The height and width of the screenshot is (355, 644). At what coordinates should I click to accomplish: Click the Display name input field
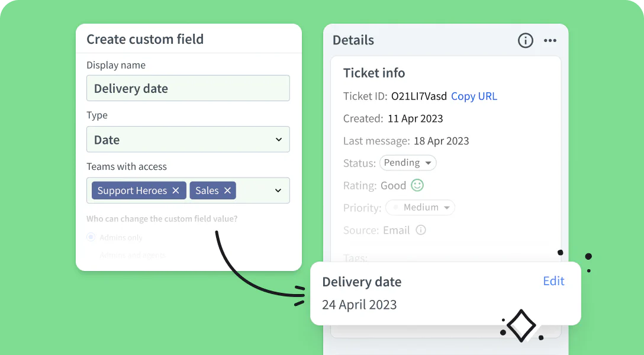tap(188, 88)
